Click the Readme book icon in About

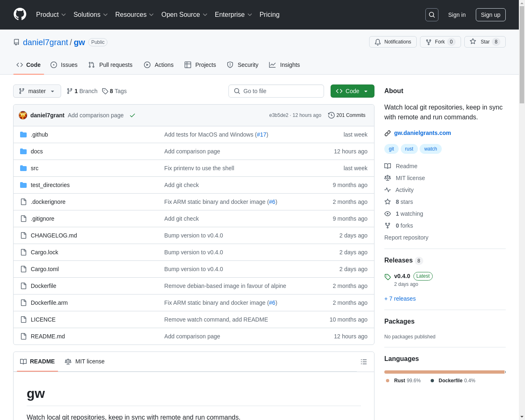[x=388, y=166]
